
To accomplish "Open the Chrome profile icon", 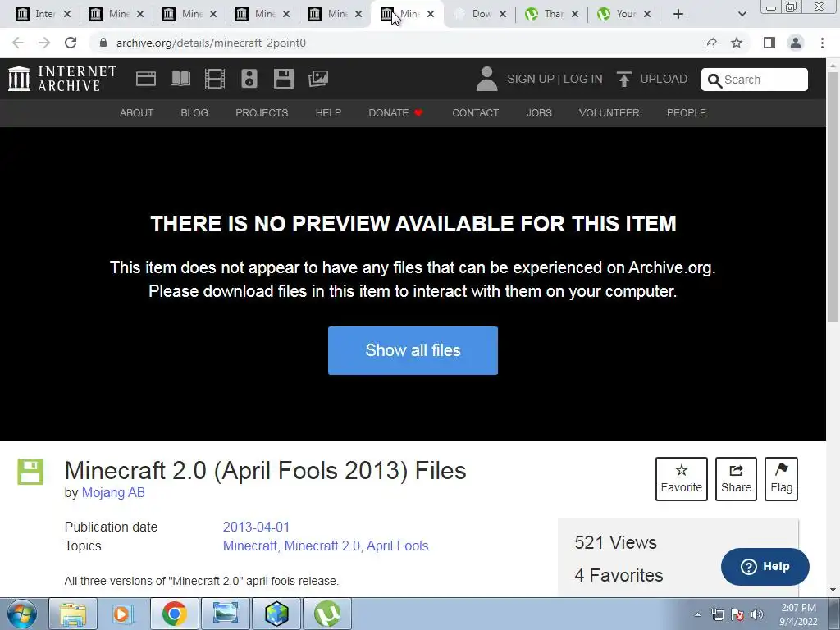I will (796, 43).
